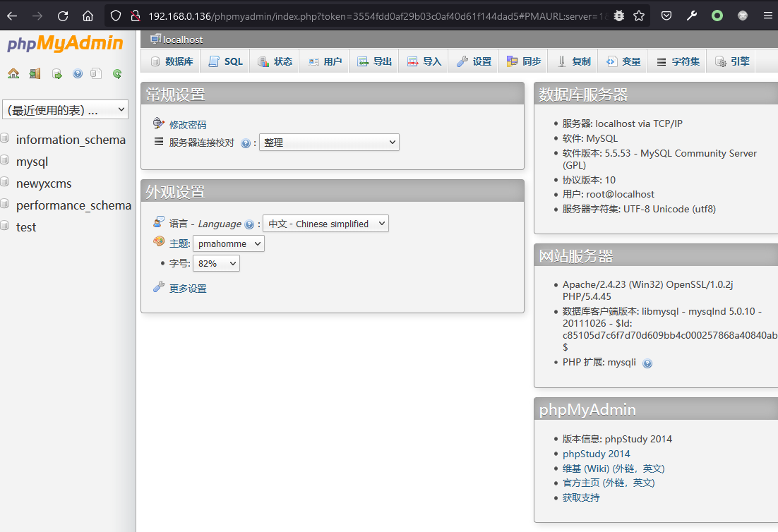Viewport: 778px width, 532px height.
Task: Click the 软件版本: 5.5.53 text
Action: pyautogui.click(x=659, y=159)
